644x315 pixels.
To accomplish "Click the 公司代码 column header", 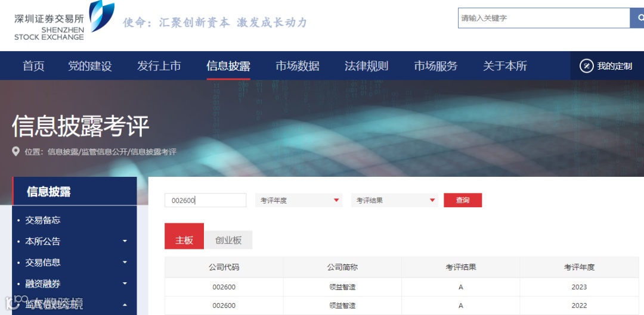I will (x=224, y=267).
